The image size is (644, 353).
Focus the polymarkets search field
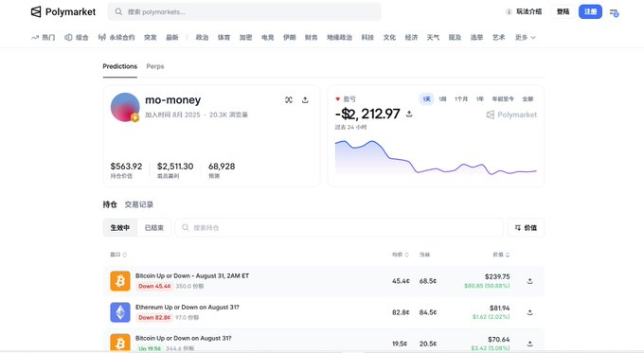(x=244, y=12)
